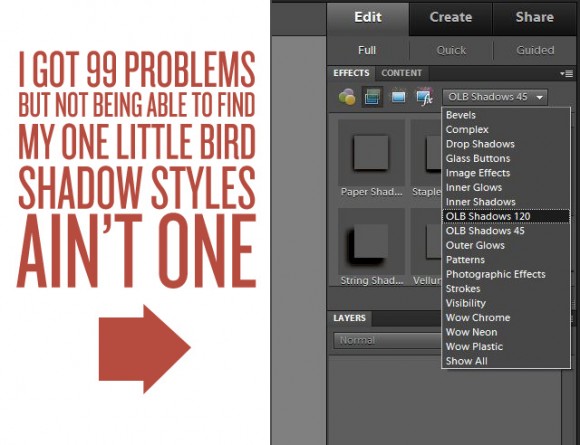This screenshot has height=445, width=580.
Task: Choose OLB Shadows 120 from the list
Action: click(506, 216)
